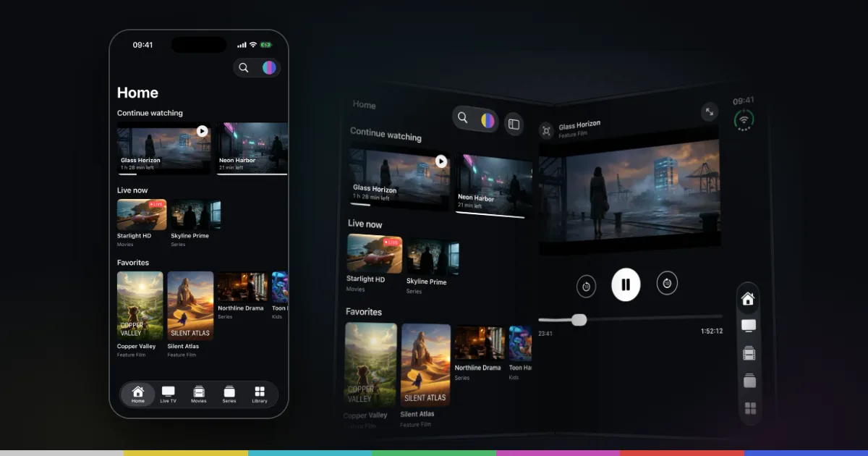Select Live TV icon in the vertical side rail
This screenshot has height=456, width=868.
(749, 326)
